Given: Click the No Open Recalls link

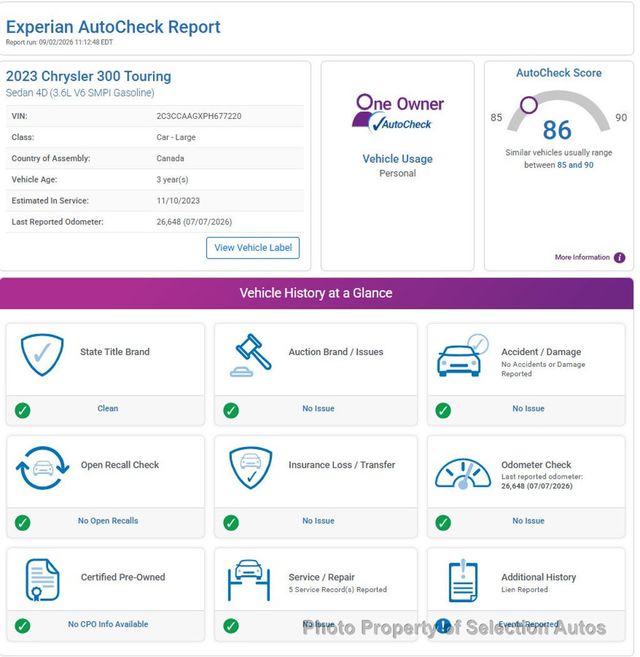Looking at the screenshot, I should point(108,520).
